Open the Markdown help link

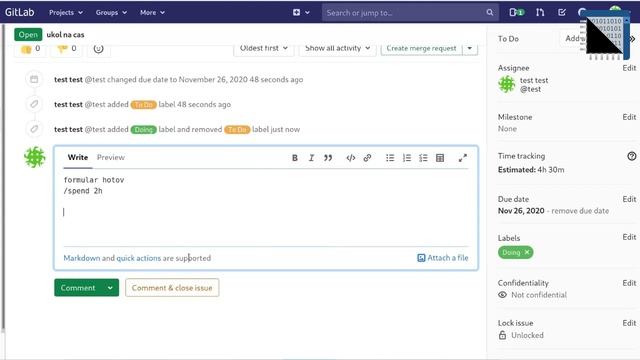pyautogui.click(x=82, y=258)
